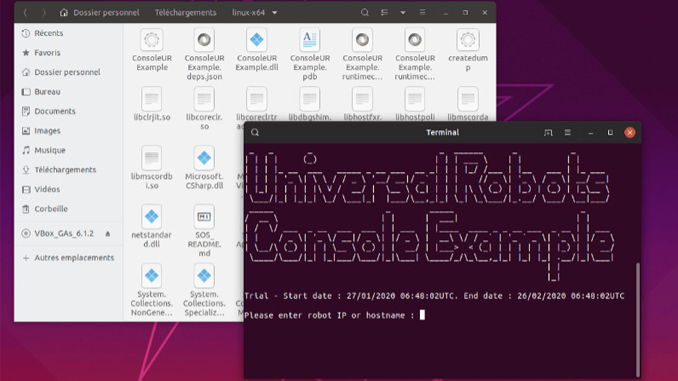Select the ConsoleURExample.dll file icon
Viewport: 678px width, 381px height.
coord(257,40)
